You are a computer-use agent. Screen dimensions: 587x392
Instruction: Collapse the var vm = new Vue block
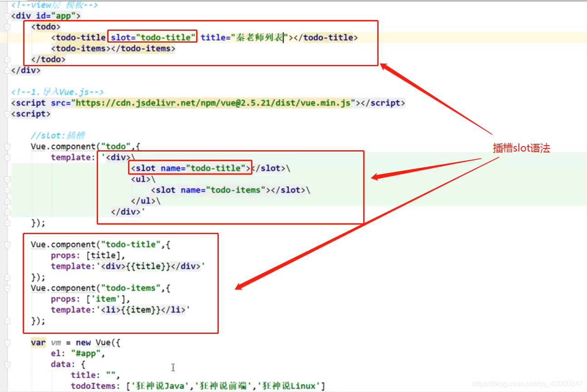(x=7, y=343)
